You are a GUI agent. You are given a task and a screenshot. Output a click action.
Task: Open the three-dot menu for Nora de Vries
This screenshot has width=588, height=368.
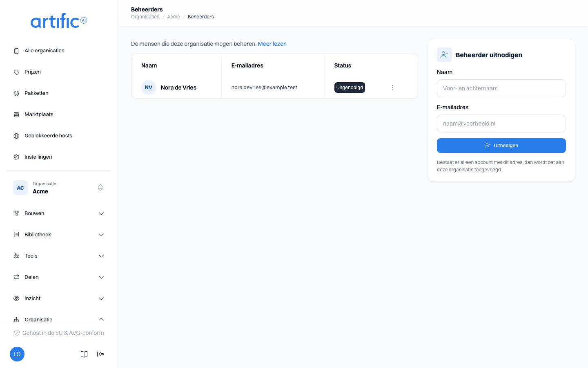point(392,88)
